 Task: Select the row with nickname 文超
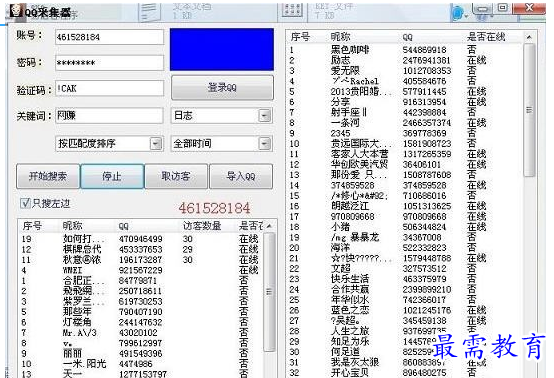tap(405, 268)
